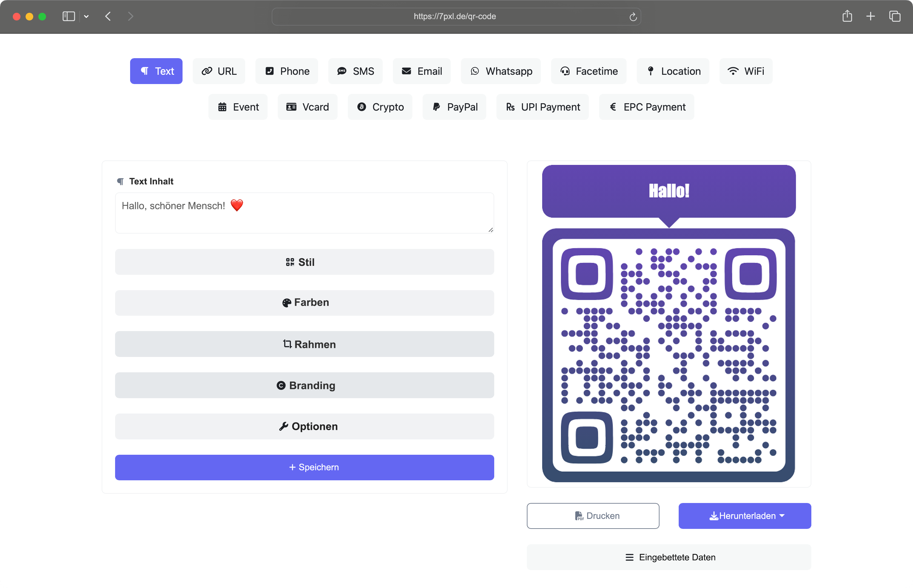The width and height of the screenshot is (913, 588).
Task: Select the WiFi signal icon
Action: (733, 71)
